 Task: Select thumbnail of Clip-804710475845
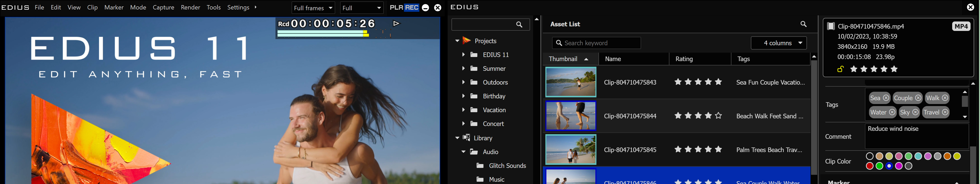coord(571,149)
